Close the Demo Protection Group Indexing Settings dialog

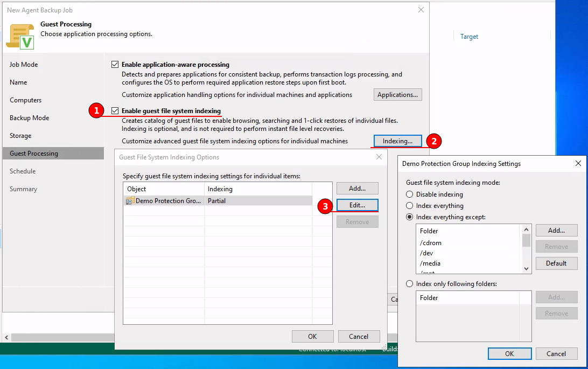578,163
